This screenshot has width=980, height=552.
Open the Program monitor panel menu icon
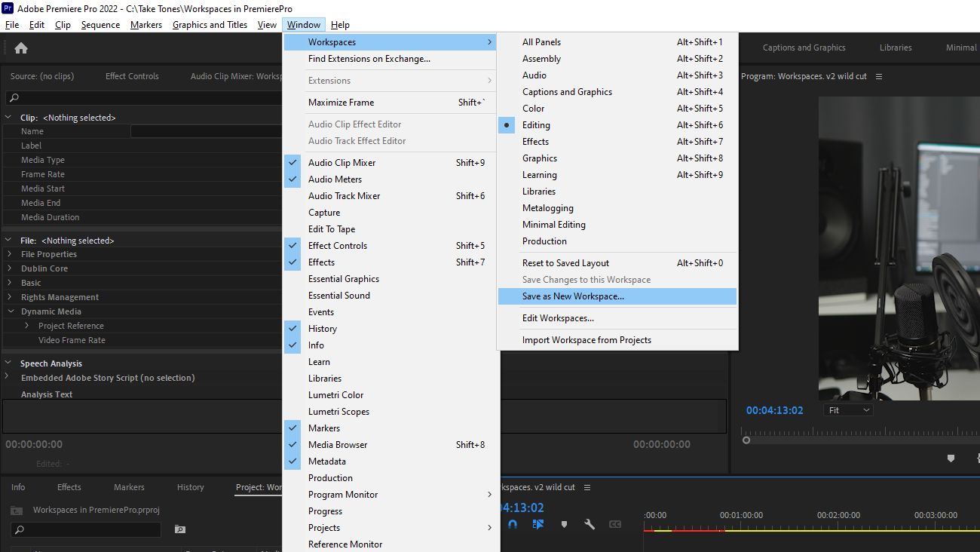click(879, 76)
